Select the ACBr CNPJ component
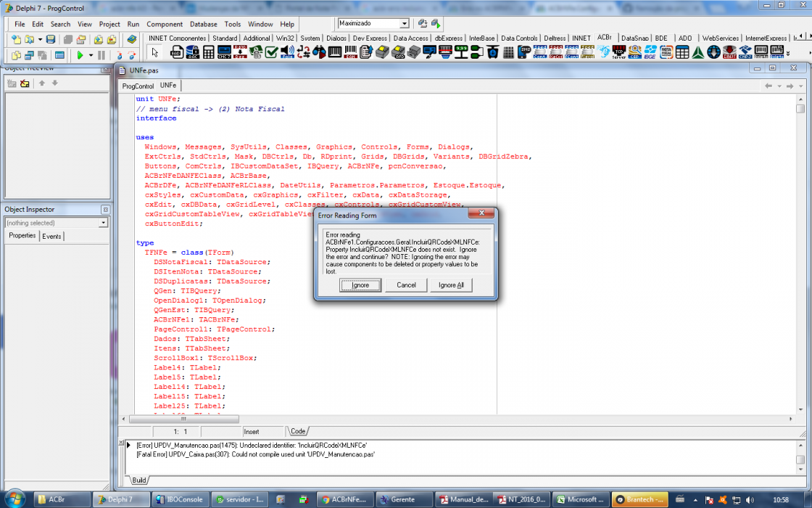Screen dimensions: 812x508 click(x=745, y=52)
